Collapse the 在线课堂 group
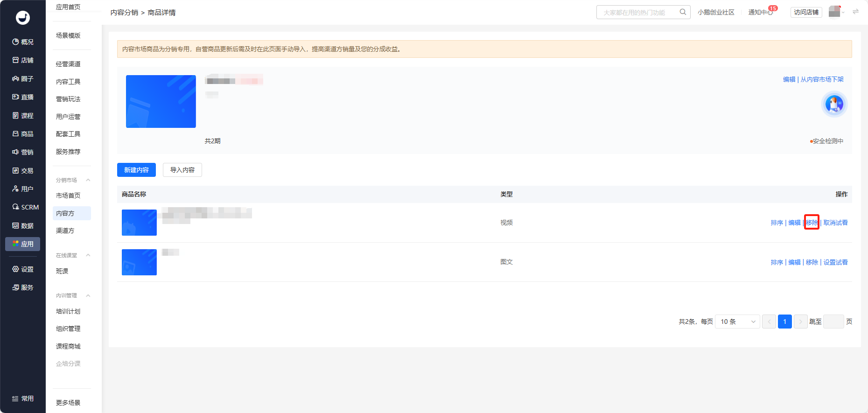868x413 pixels. [88, 255]
